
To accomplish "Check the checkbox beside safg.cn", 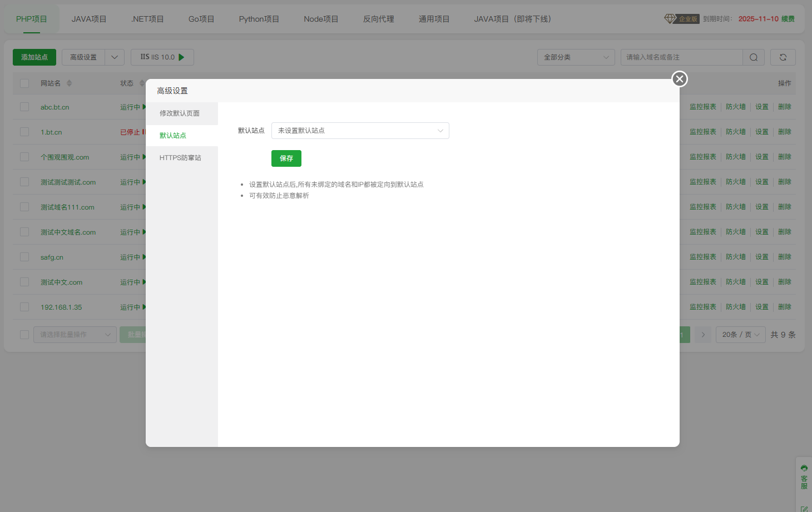I will (x=24, y=257).
